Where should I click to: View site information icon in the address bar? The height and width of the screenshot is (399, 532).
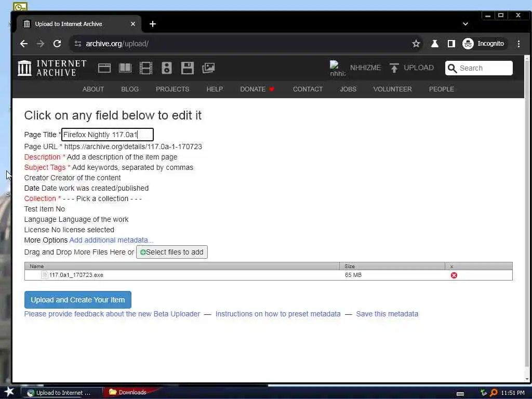point(78,44)
